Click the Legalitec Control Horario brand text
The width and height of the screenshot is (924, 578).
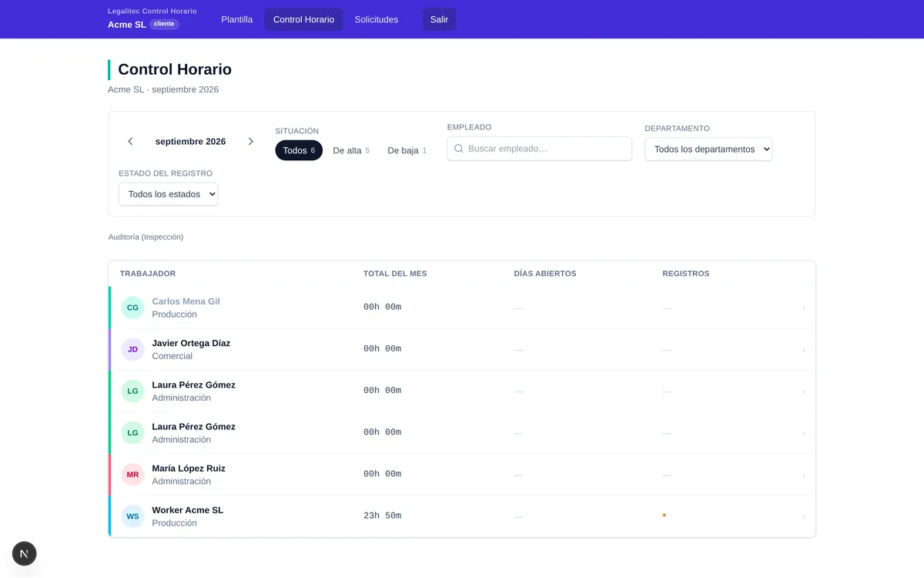point(152,12)
